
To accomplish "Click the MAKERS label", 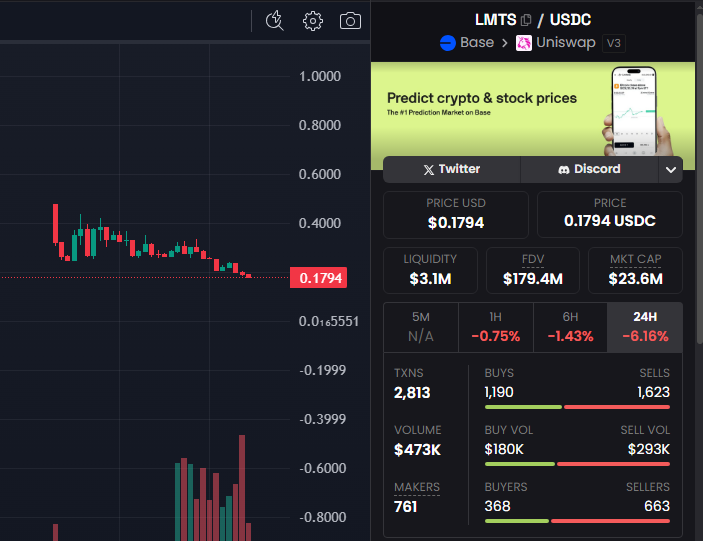I will point(417,487).
